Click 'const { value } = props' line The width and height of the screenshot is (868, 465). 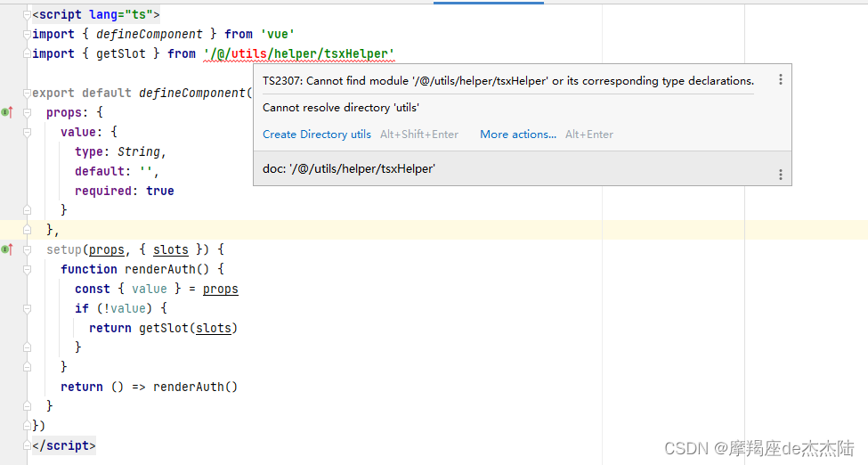point(157,290)
